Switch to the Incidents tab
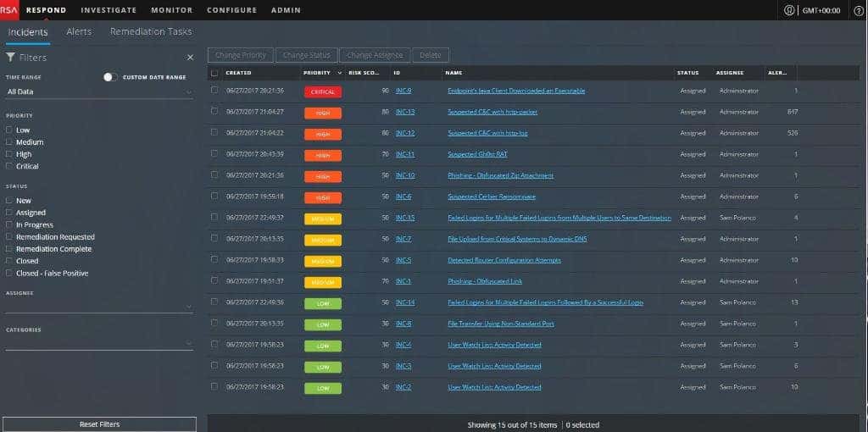 pyautogui.click(x=28, y=32)
